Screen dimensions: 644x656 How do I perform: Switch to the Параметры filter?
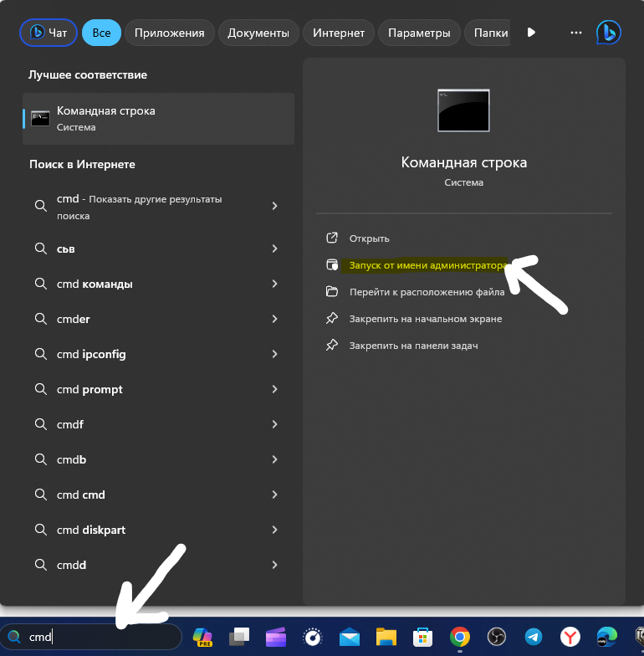click(419, 33)
